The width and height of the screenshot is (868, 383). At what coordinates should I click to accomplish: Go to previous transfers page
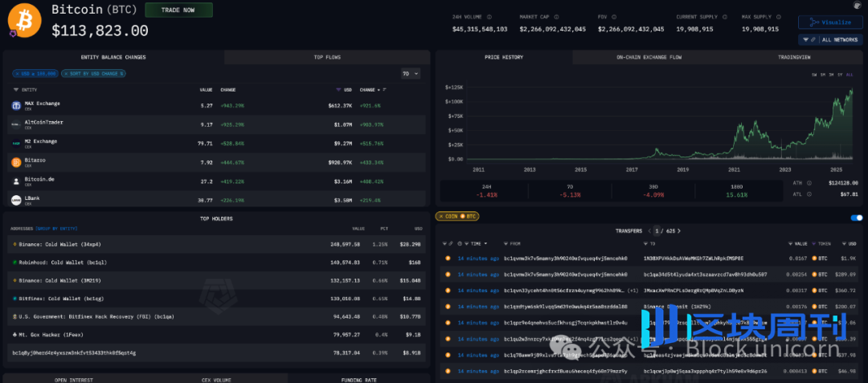[649, 231]
